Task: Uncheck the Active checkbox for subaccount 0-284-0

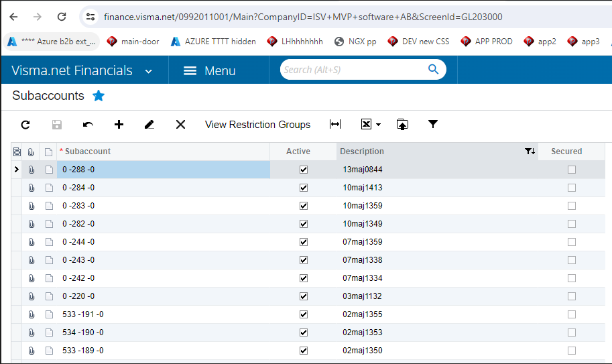Action: click(304, 188)
